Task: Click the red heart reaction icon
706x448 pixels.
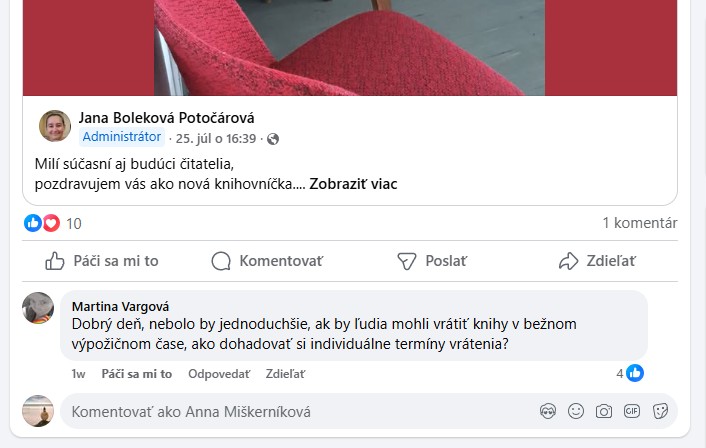Action: coord(51,223)
